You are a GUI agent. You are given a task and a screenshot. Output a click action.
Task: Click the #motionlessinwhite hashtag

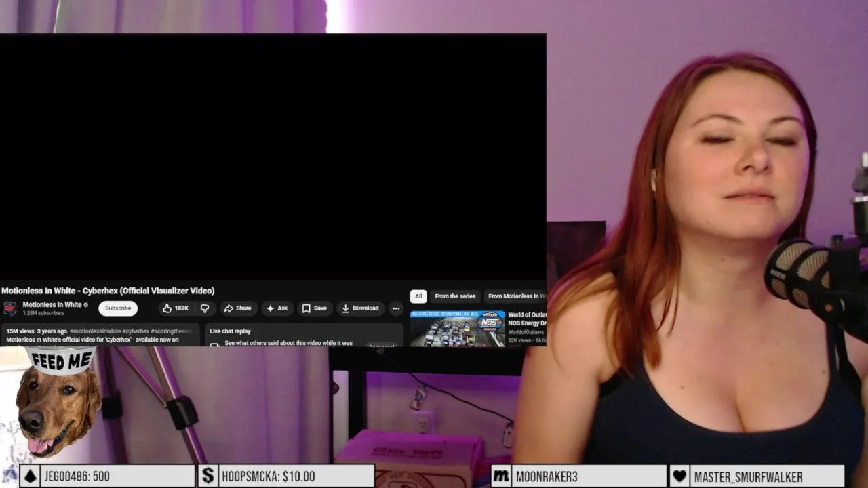pyautogui.click(x=94, y=331)
